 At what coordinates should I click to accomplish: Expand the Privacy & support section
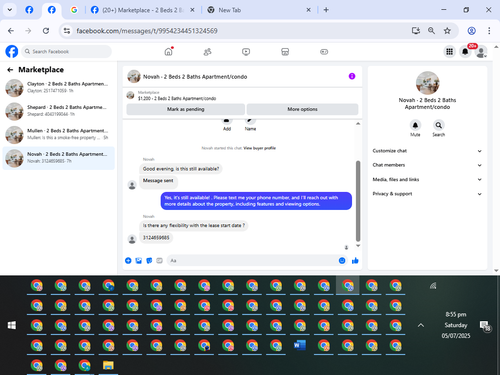pos(427,194)
